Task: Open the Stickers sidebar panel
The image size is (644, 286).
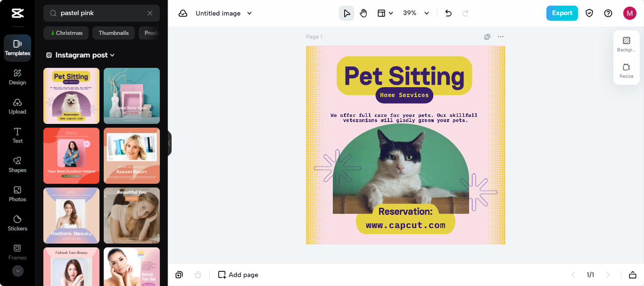Action: (18, 223)
